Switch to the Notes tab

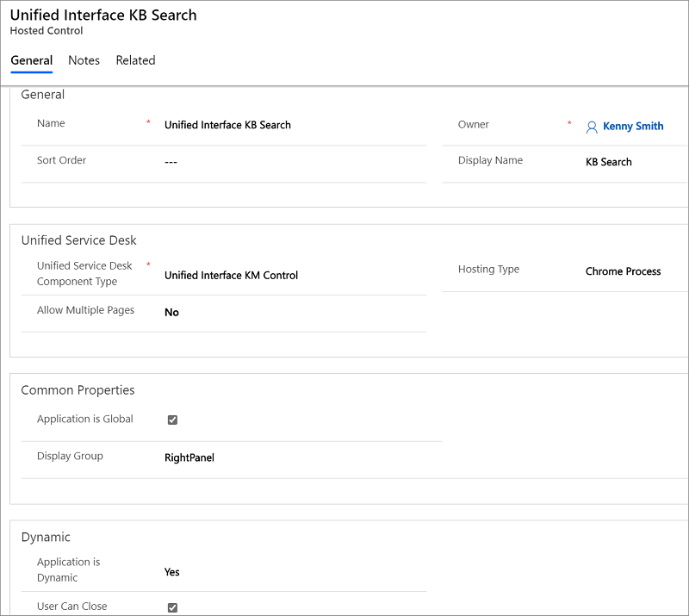click(x=84, y=60)
